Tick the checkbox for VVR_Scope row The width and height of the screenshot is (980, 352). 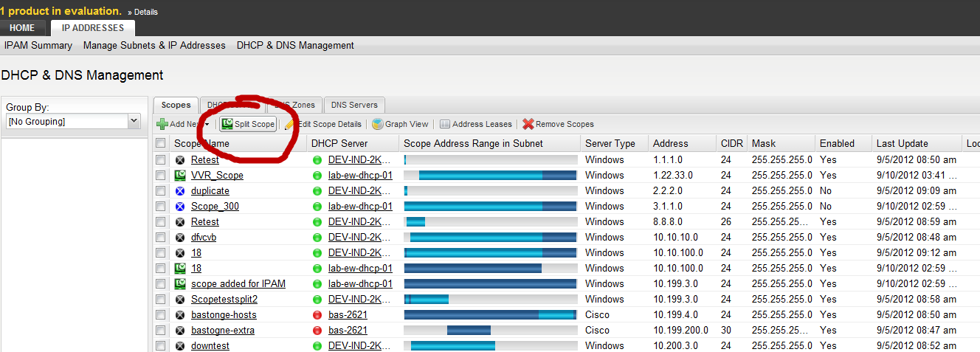coord(161,175)
